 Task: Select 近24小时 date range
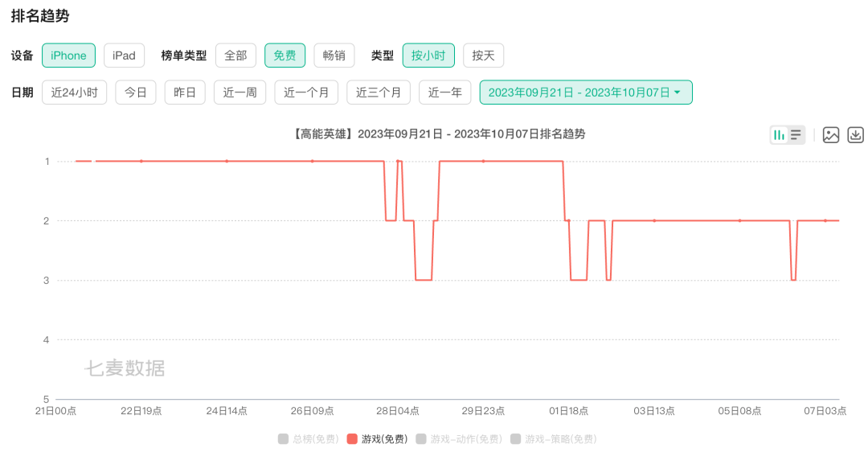(x=74, y=92)
